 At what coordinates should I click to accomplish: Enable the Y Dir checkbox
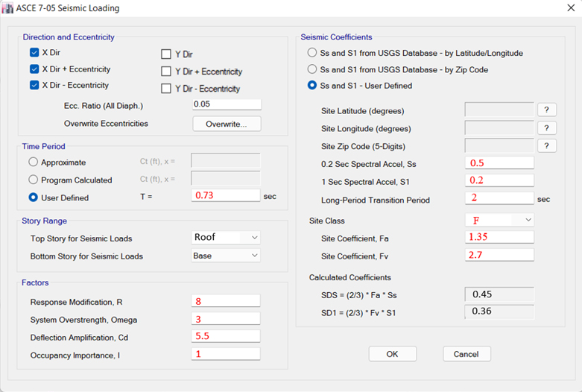[166, 54]
